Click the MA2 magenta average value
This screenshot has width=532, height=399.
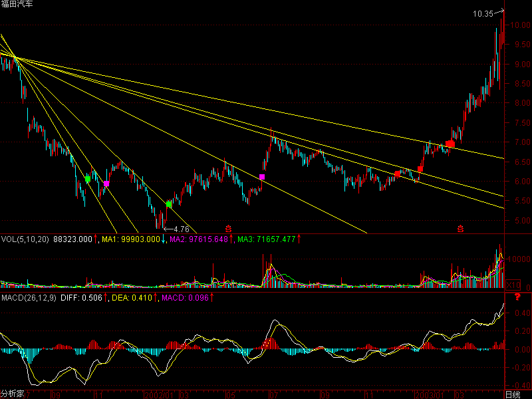199,239
